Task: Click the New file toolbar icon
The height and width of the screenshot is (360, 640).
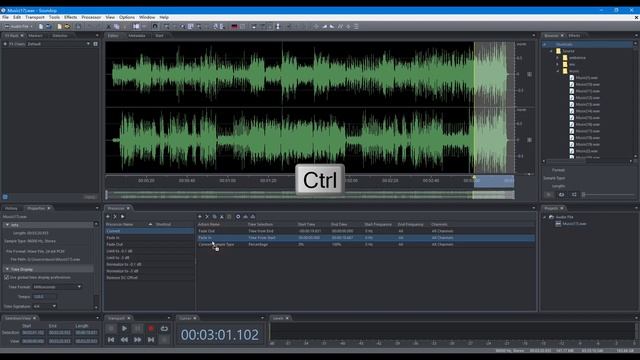Action: tap(41, 27)
